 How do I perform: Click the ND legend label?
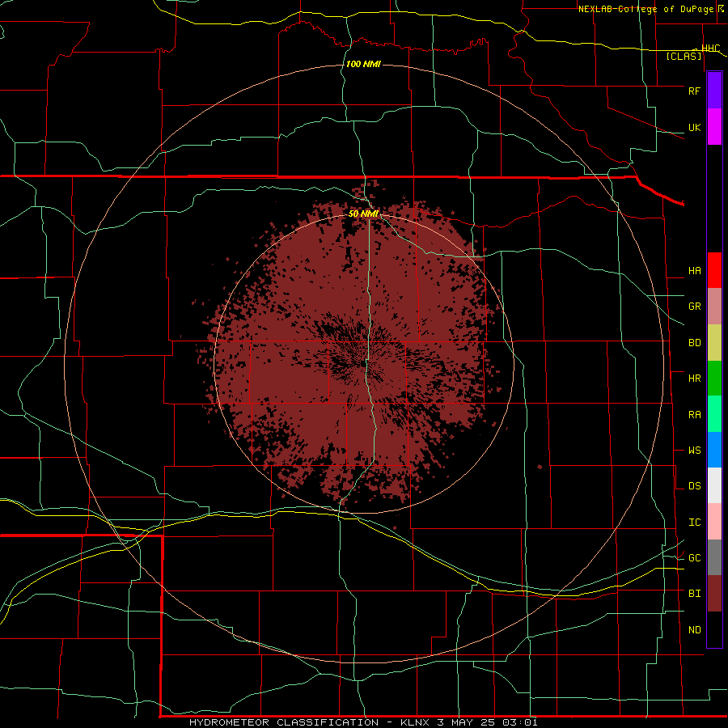pos(694,630)
